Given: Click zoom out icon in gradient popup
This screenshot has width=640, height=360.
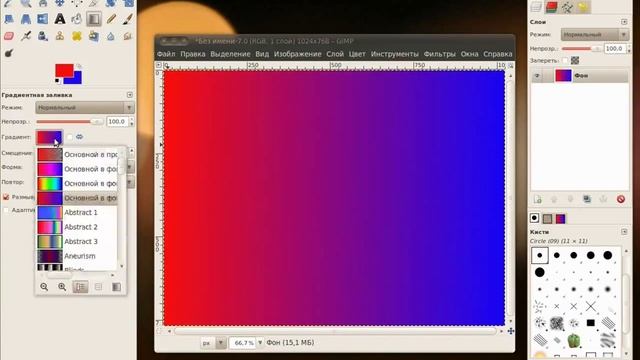Looking at the screenshot, I should [x=44, y=287].
